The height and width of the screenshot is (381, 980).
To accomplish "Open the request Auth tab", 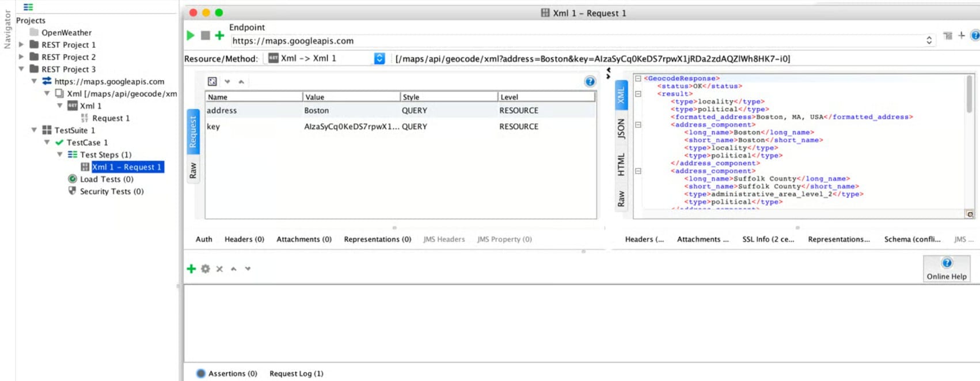I will [x=204, y=239].
